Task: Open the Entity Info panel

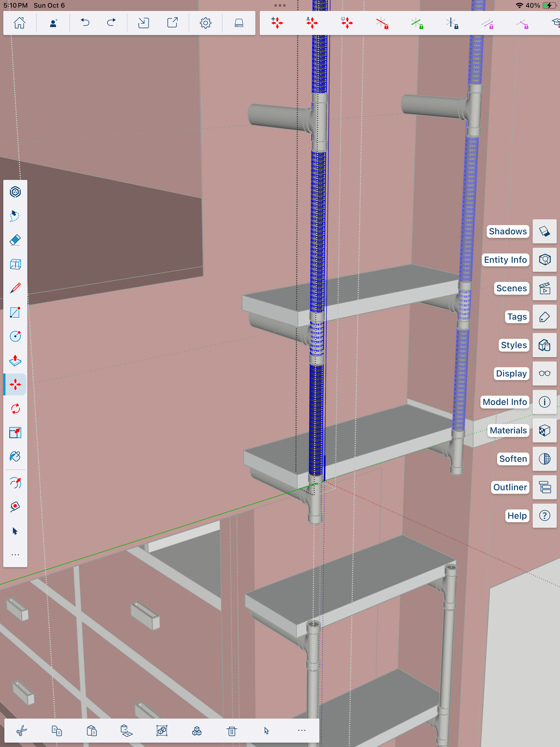Action: point(545,260)
